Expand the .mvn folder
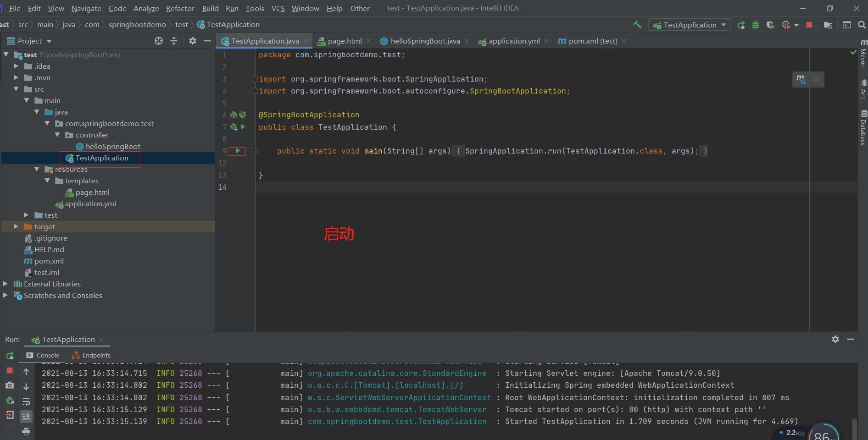The width and height of the screenshot is (868, 440). point(16,77)
